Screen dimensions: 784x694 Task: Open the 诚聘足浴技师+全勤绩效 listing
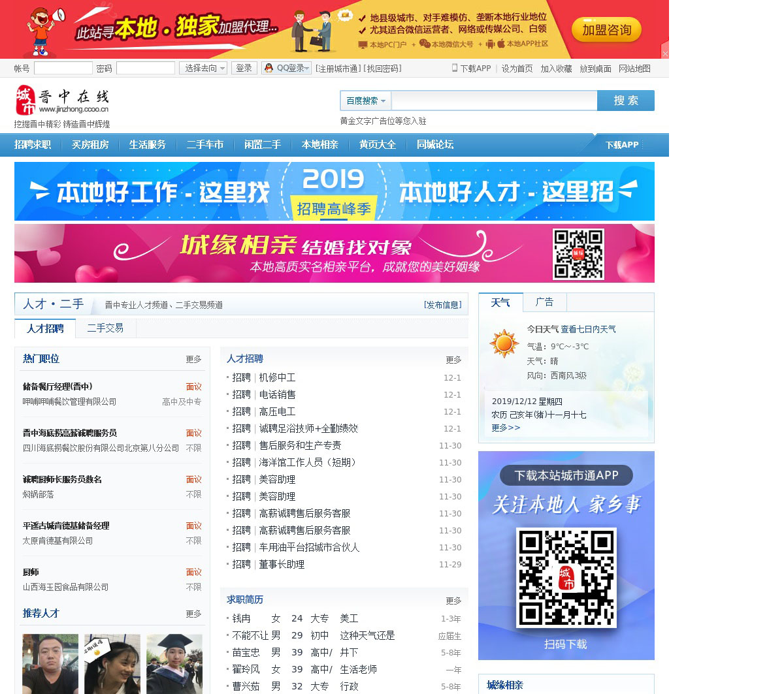[x=308, y=428]
